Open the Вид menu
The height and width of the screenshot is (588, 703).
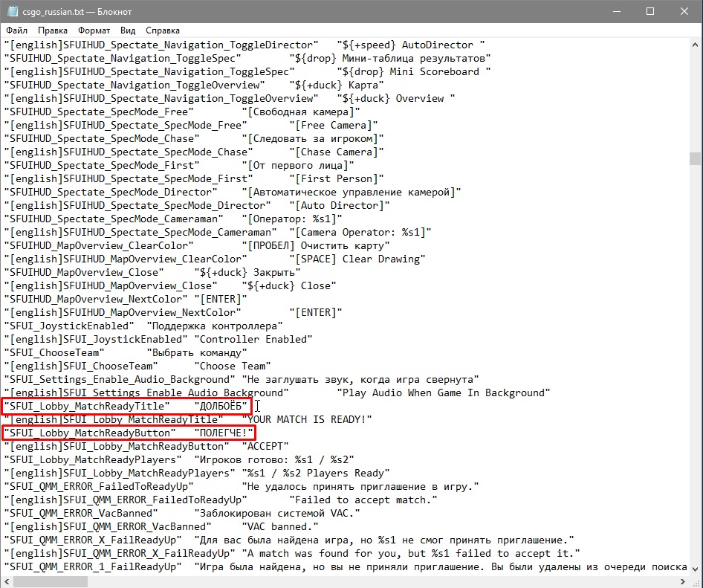pos(128,30)
